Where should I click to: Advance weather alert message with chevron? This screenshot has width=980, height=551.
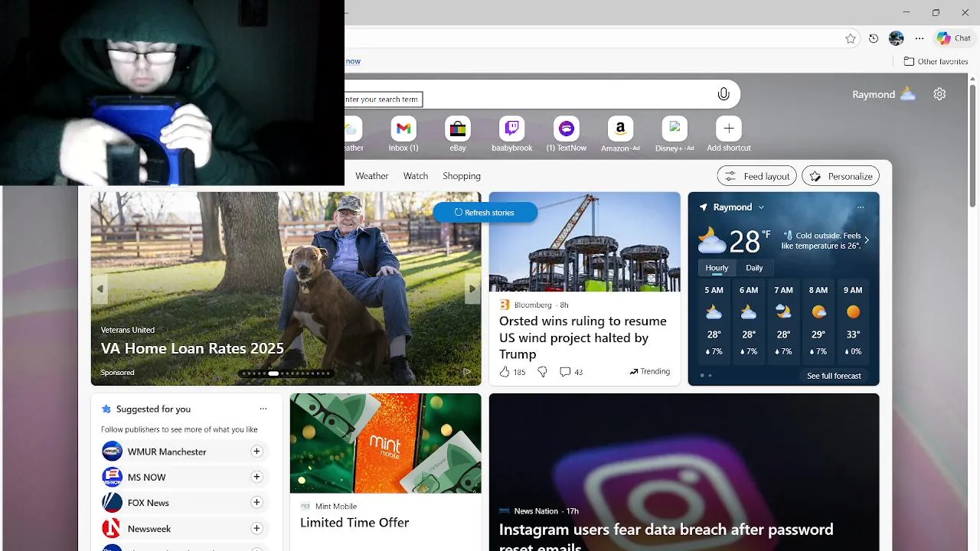click(x=867, y=240)
